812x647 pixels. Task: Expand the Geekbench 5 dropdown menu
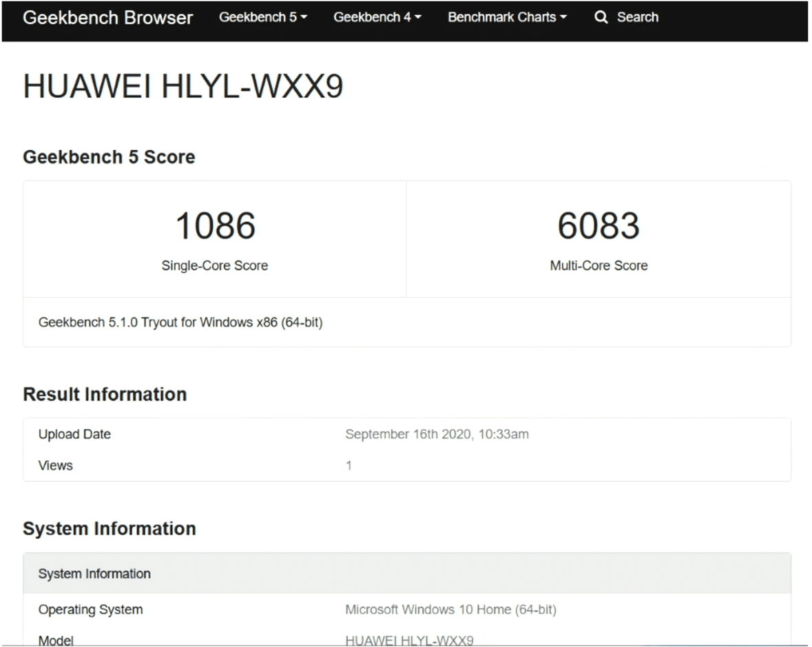tap(263, 17)
